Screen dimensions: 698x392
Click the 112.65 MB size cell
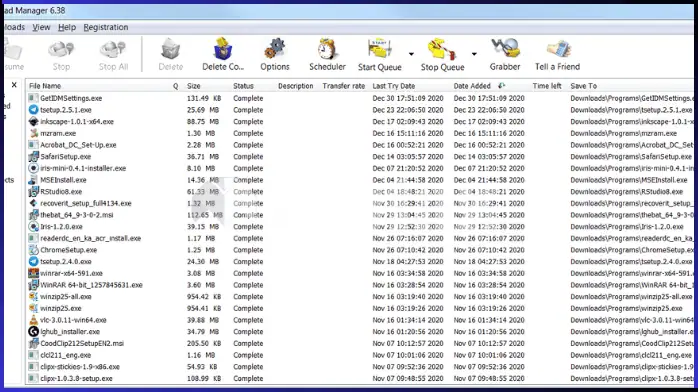click(205, 215)
